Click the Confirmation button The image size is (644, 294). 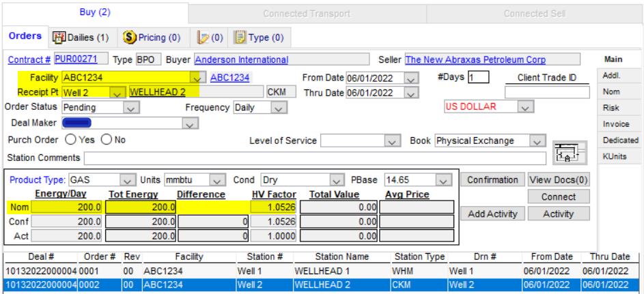(x=491, y=180)
